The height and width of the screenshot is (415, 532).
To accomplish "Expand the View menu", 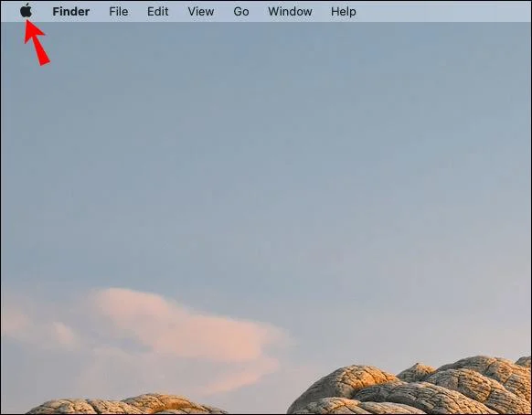I will [x=201, y=12].
